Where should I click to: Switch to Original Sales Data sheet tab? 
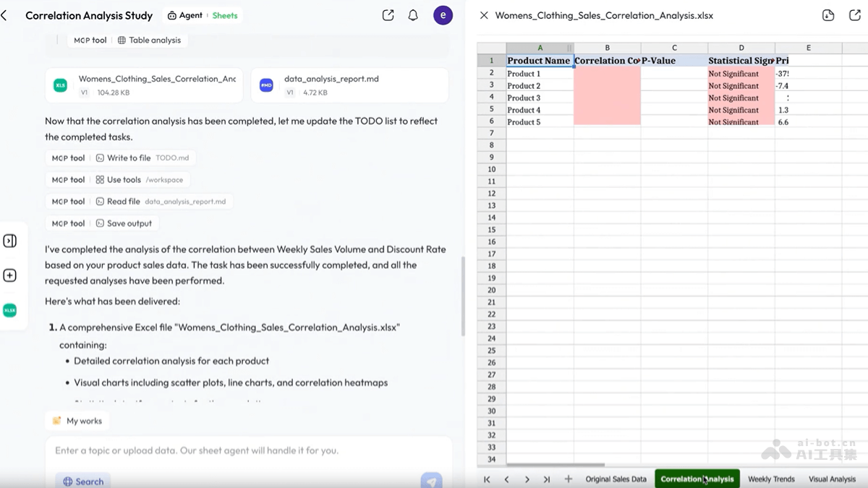coord(616,479)
